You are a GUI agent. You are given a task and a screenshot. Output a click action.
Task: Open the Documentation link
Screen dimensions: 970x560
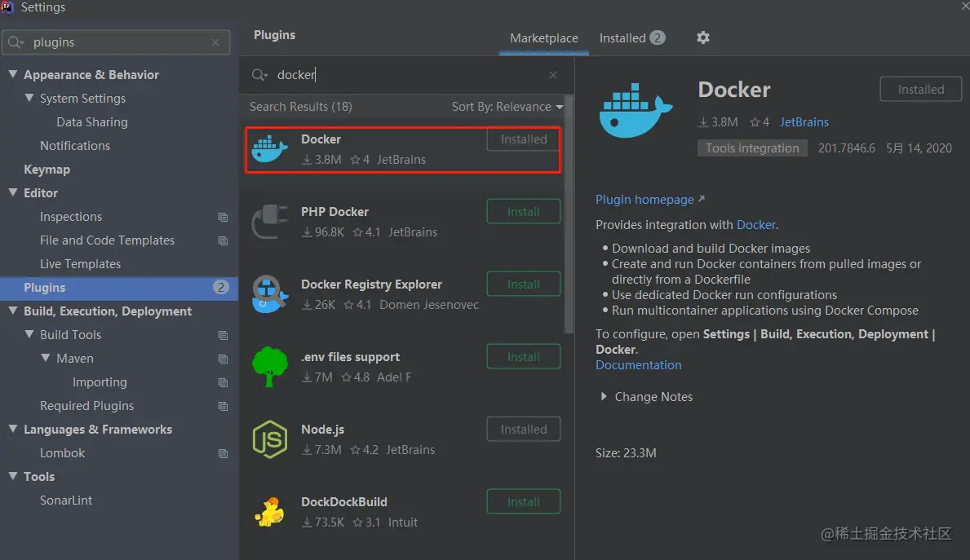pyautogui.click(x=638, y=365)
